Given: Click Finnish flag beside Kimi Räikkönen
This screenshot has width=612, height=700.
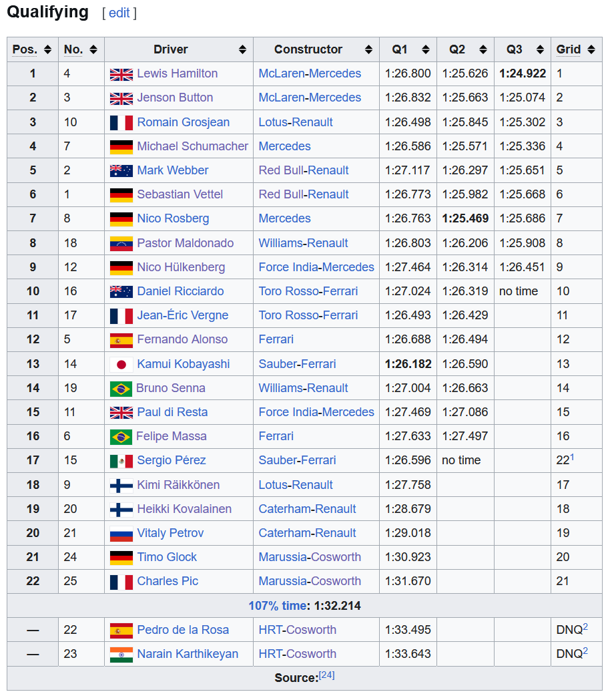Looking at the screenshot, I should [x=121, y=486].
